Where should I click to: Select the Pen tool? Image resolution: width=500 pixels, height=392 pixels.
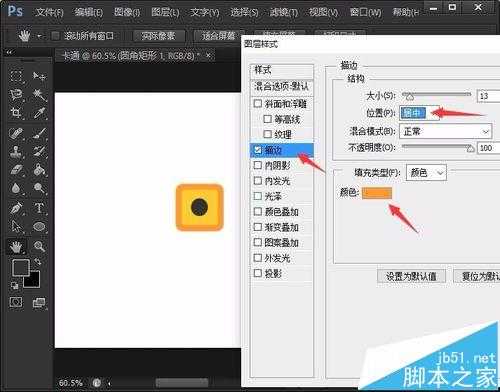[16, 208]
